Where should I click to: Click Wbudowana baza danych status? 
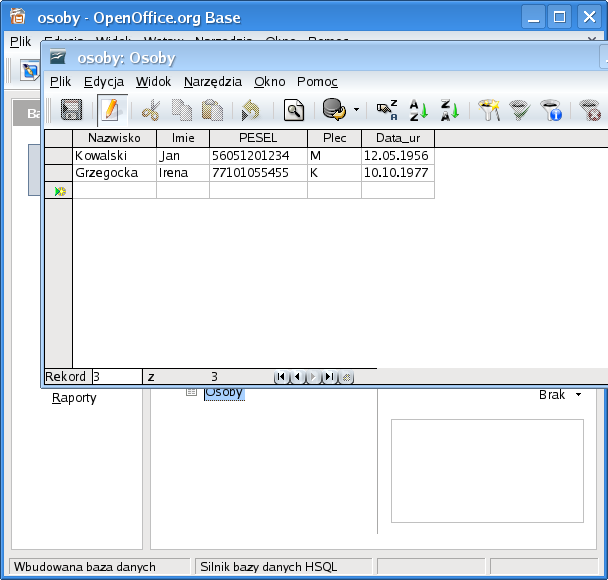pyautogui.click(x=101, y=566)
